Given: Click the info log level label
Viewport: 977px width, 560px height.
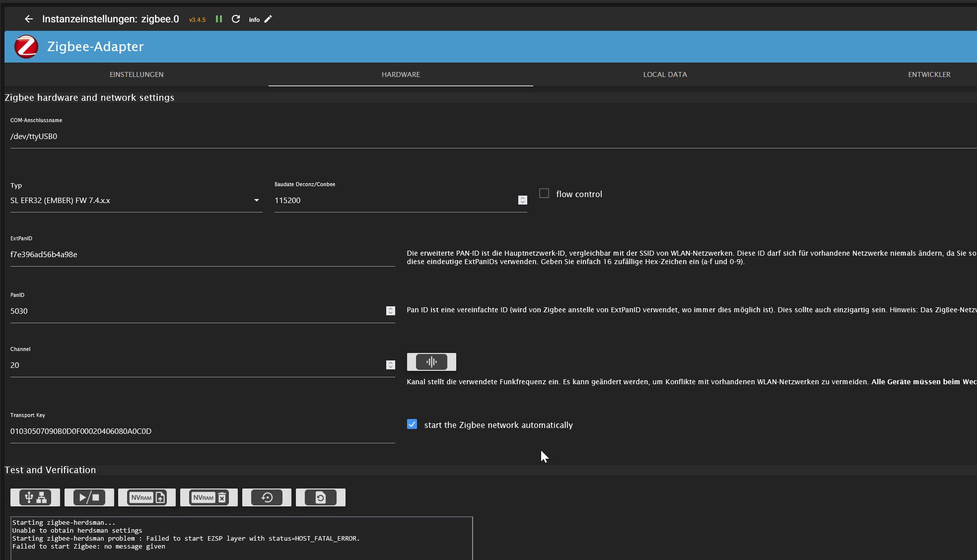Looking at the screenshot, I should [x=254, y=20].
